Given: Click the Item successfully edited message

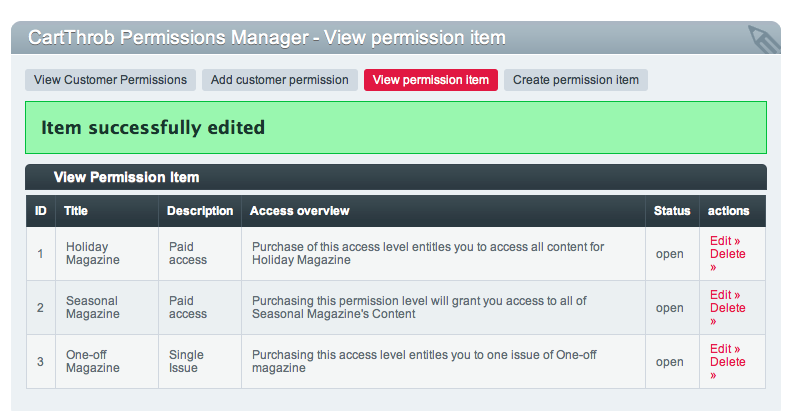Looking at the screenshot, I should click(x=396, y=128).
